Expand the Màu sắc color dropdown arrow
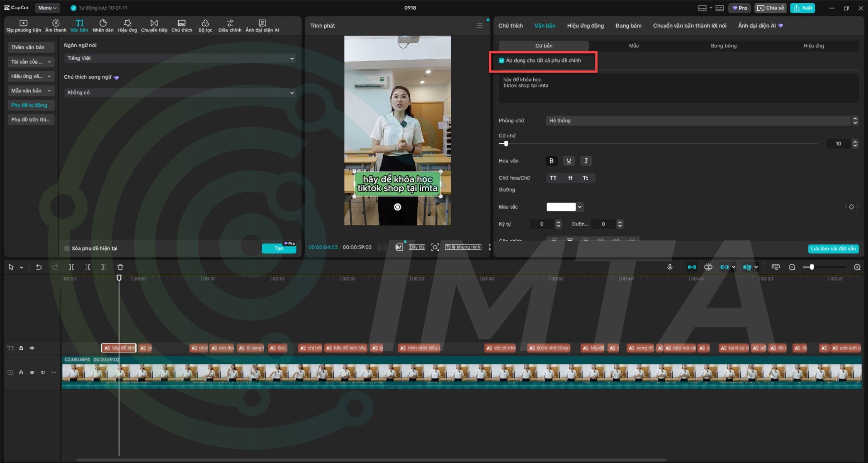The image size is (868, 463). pyautogui.click(x=580, y=207)
